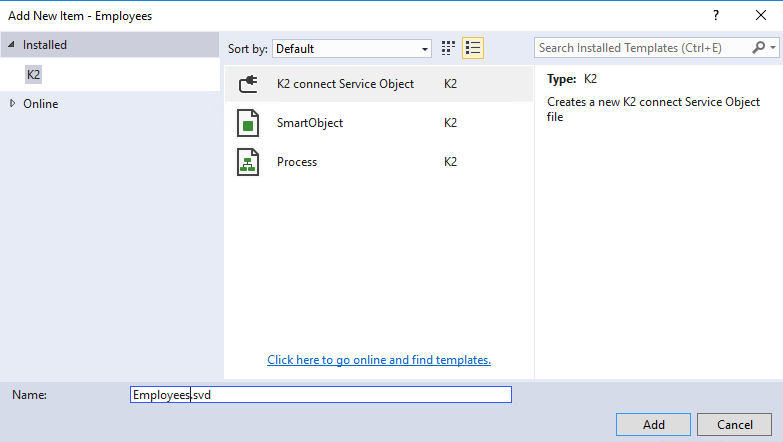Click the Cancel button

tap(735, 425)
